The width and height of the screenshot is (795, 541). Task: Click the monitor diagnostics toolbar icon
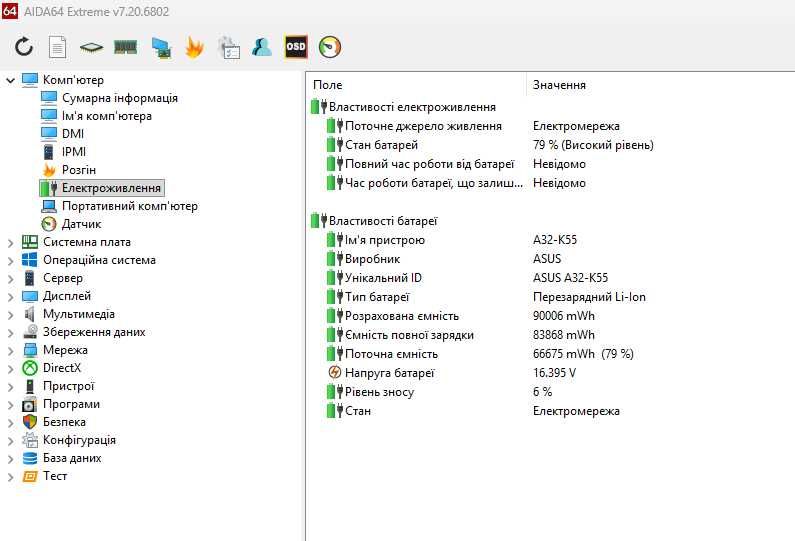point(161,48)
